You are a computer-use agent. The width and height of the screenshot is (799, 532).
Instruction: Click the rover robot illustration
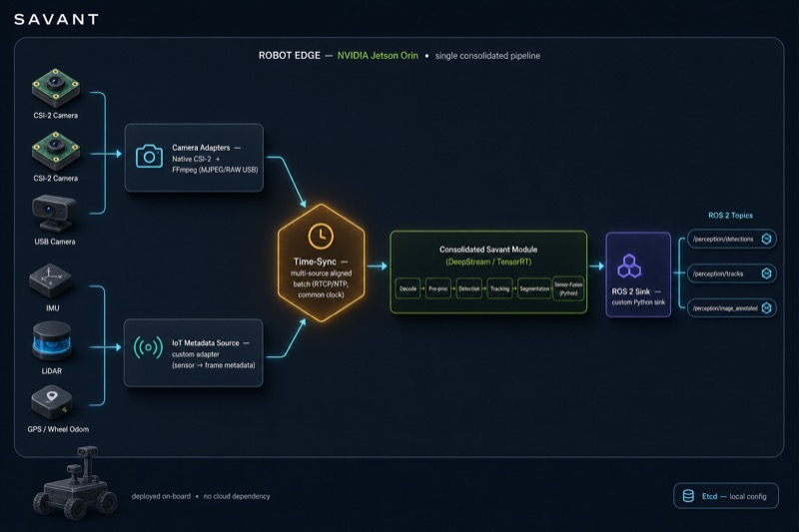[76, 485]
